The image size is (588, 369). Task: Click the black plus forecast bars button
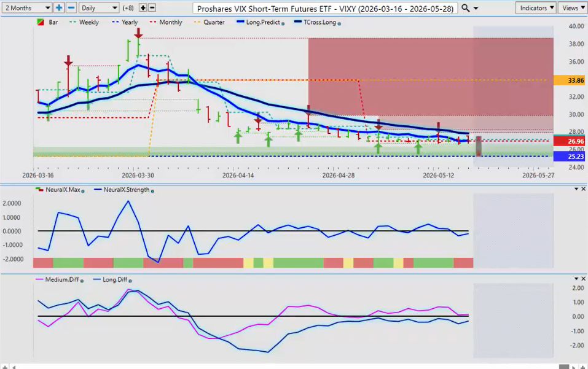point(143,8)
